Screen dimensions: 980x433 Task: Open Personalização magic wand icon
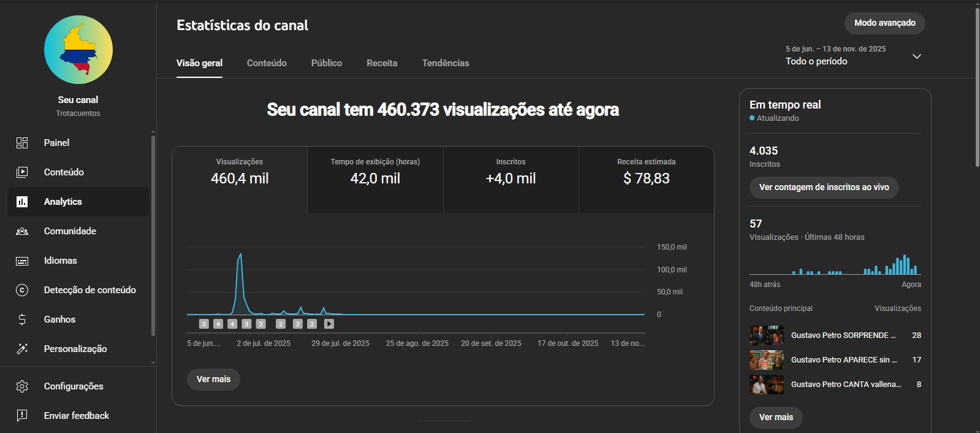point(22,349)
